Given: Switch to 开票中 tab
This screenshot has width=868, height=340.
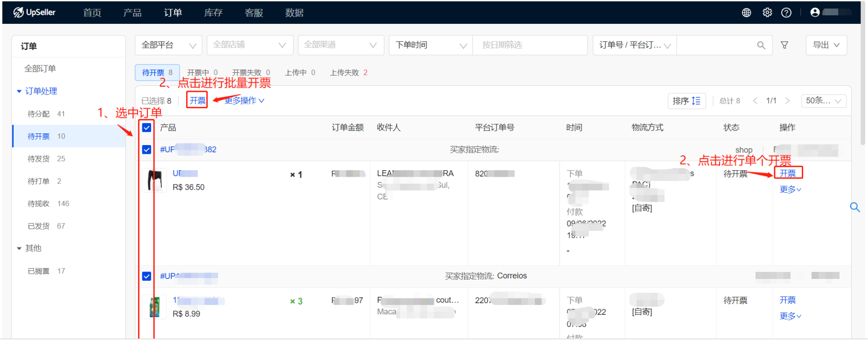Looking at the screenshot, I should [x=202, y=73].
